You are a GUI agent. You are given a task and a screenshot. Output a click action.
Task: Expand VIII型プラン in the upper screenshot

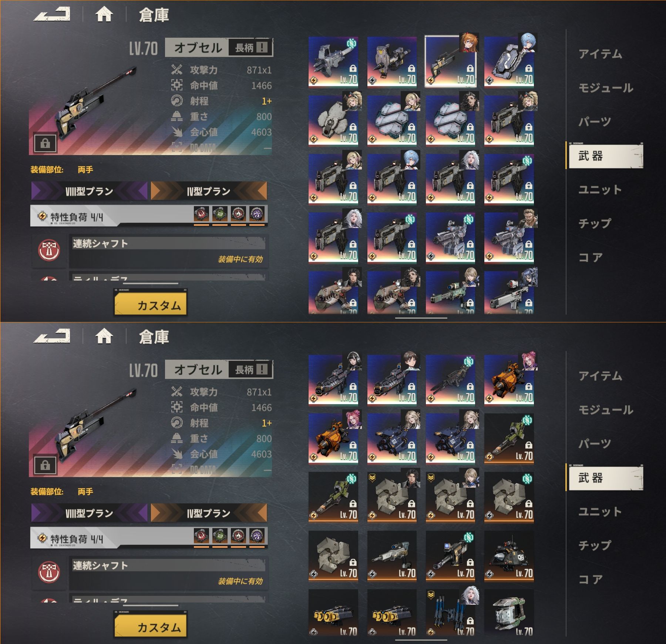click(x=89, y=191)
